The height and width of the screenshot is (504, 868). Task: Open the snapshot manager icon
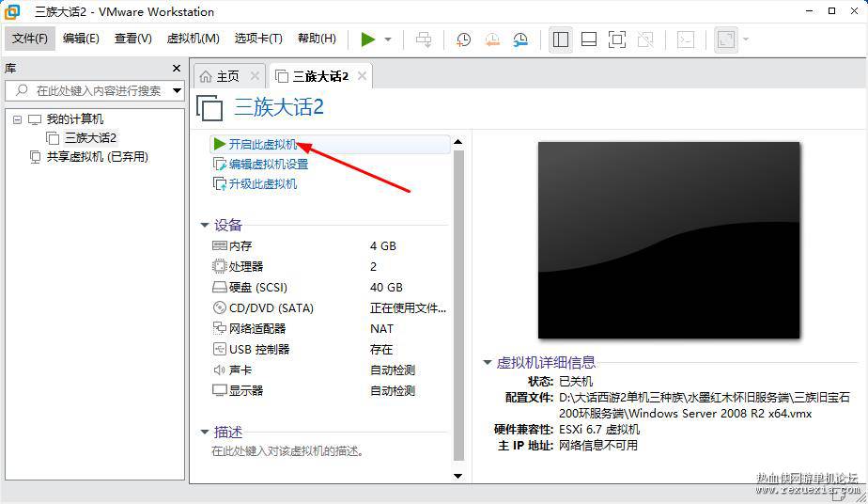click(x=520, y=39)
